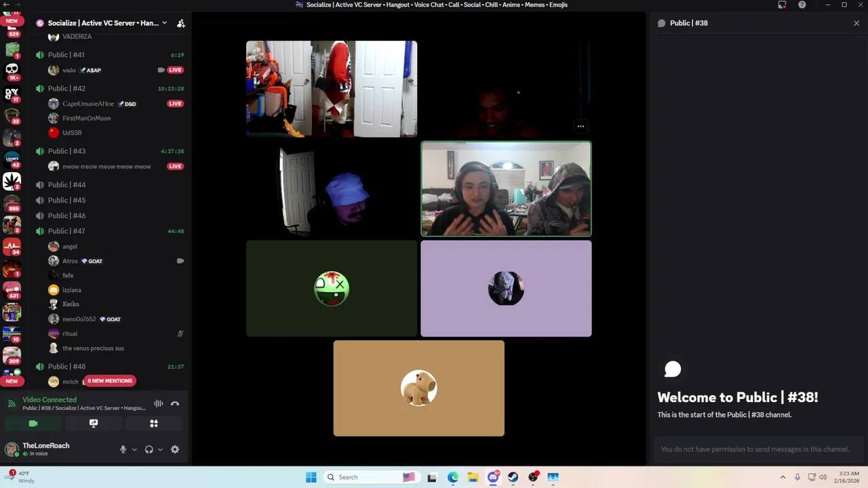Open Help question mark in title bar
This screenshot has height=488, width=868.
click(x=802, y=5)
